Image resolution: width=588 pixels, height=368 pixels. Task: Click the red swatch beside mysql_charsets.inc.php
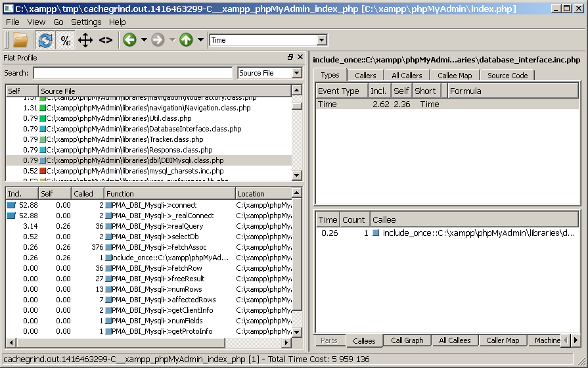(43, 171)
